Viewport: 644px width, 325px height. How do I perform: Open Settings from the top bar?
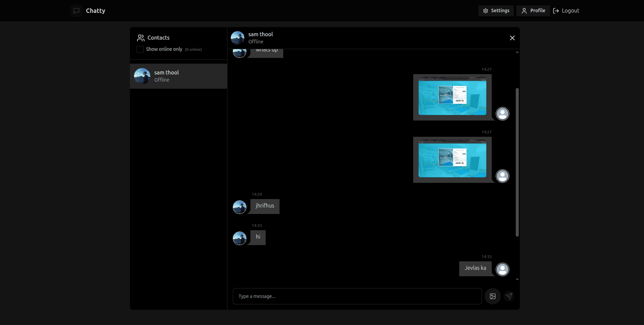tap(496, 11)
